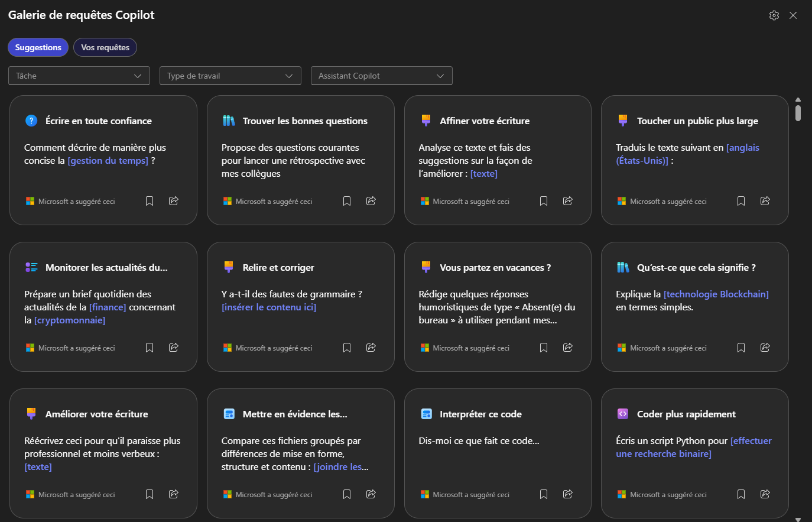Click the [gestion du temps] placeholder link
Viewport: 812px width, 522px height.
(108, 161)
